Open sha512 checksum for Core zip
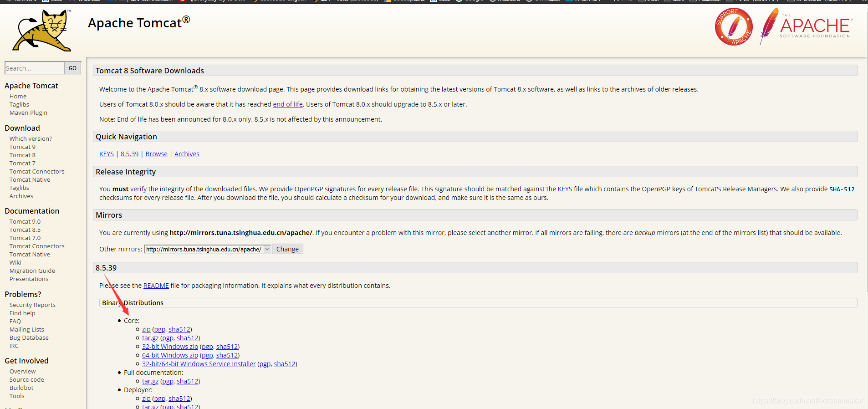The width and height of the screenshot is (868, 409). (179, 329)
